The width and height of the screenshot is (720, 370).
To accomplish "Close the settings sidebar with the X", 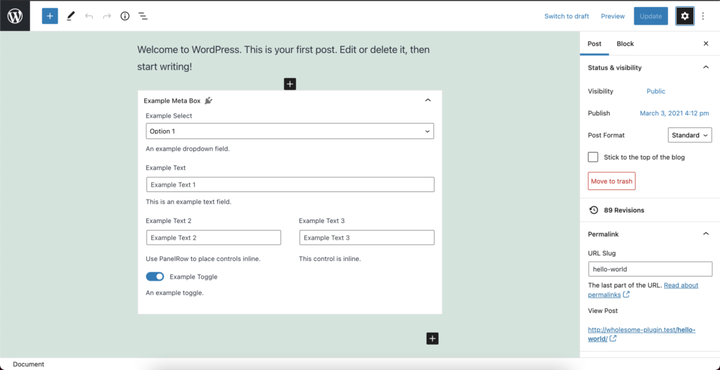I will (x=706, y=44).
